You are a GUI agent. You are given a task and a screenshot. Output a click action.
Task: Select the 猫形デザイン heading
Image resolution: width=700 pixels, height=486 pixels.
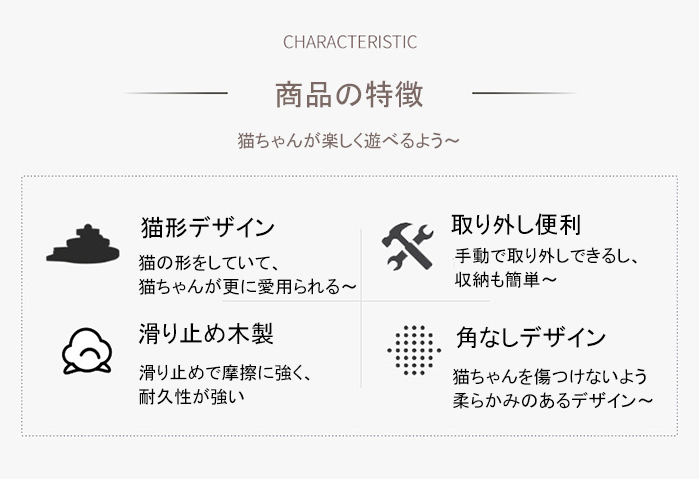[208, 228]
